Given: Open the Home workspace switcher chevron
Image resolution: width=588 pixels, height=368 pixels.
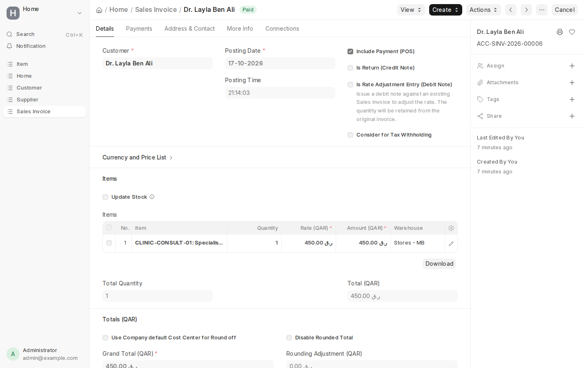Looking at the screenshot, I should [80, 13].
